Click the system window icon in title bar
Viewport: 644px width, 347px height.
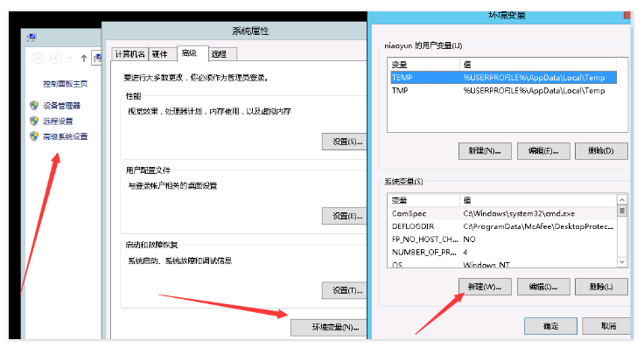coord(31,38)
